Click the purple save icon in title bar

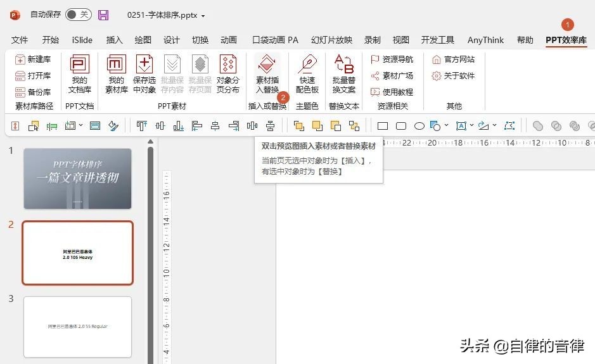coord(103,15)
